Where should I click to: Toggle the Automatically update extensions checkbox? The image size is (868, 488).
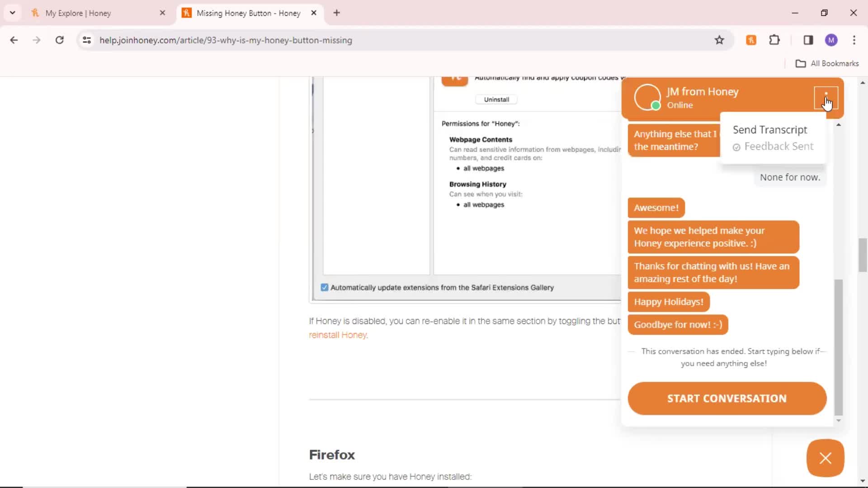pyautogui.click(x=324, y=287)
